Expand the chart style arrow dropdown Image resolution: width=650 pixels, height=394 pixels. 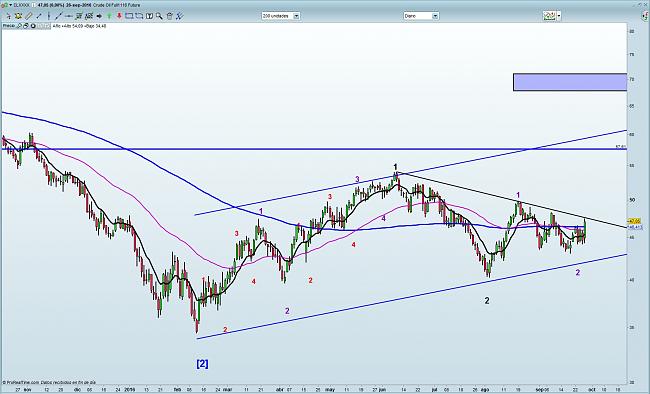pyautogui.click(x=559, y=16)
